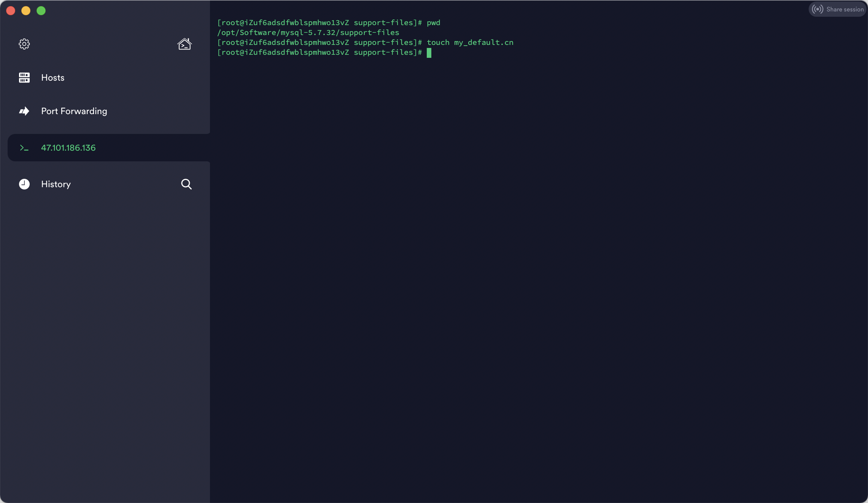The height and width of the screenshot is (503, 868).
Task: Click the terminal prompt icon beside 47.101.186.136
Action: (24, 148)
